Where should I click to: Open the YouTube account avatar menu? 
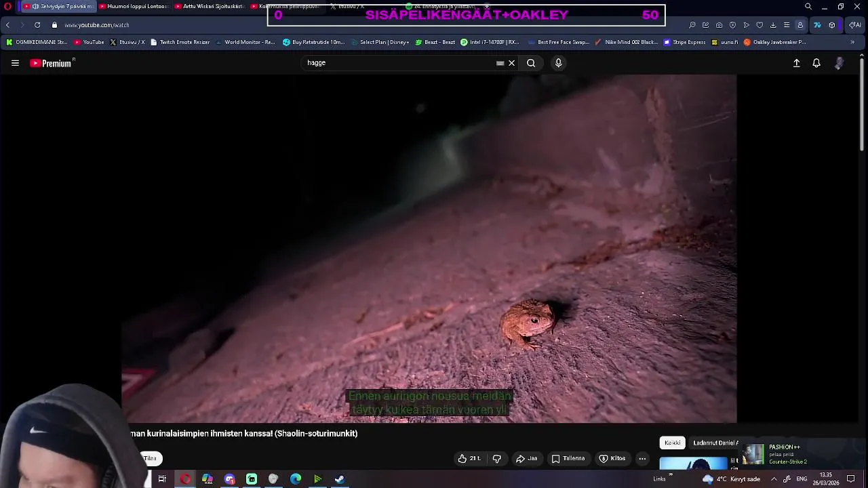[840, 63]
